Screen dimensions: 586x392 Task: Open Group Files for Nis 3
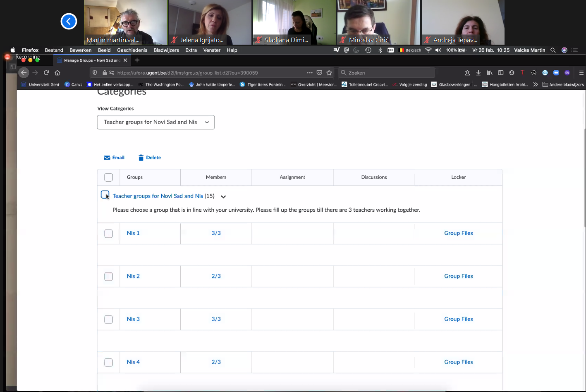click(x=459, y=319)
